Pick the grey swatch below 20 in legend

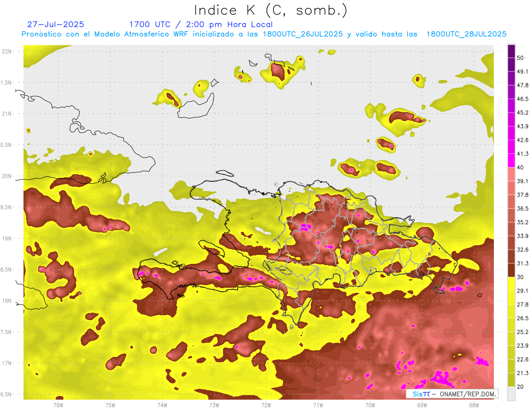(x=511, y=394)
